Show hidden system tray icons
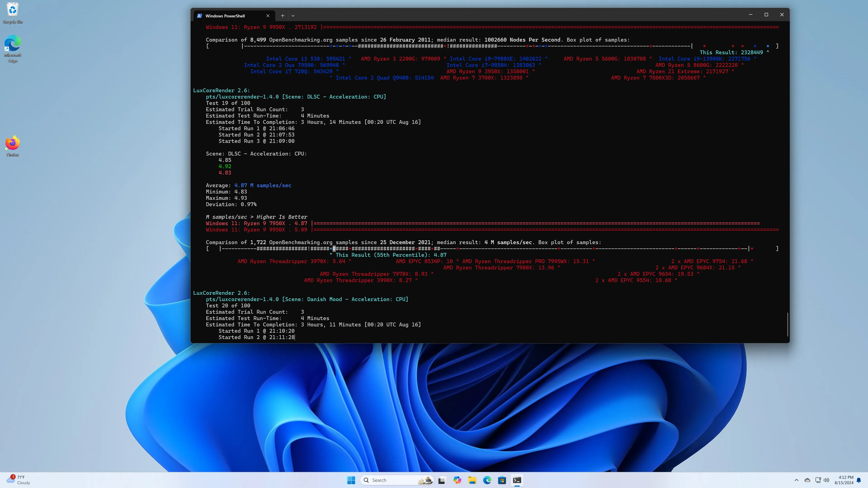This screenshot has width=868, height=488. coord(796,480)
